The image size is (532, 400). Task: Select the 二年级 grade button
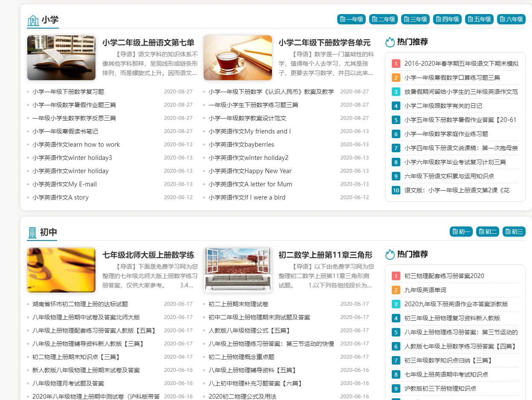383,19
